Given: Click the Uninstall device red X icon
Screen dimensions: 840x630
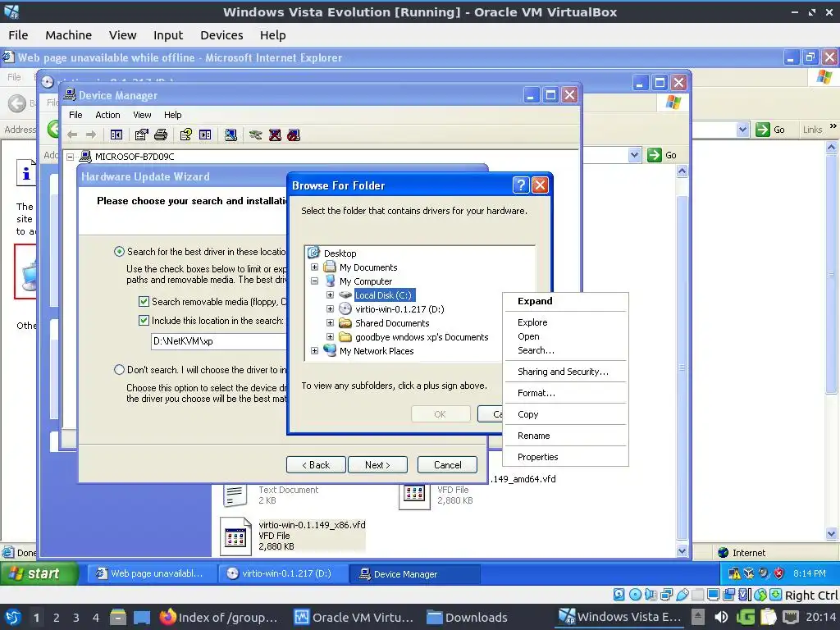Looking at the screenshot, I should point(275,135).
